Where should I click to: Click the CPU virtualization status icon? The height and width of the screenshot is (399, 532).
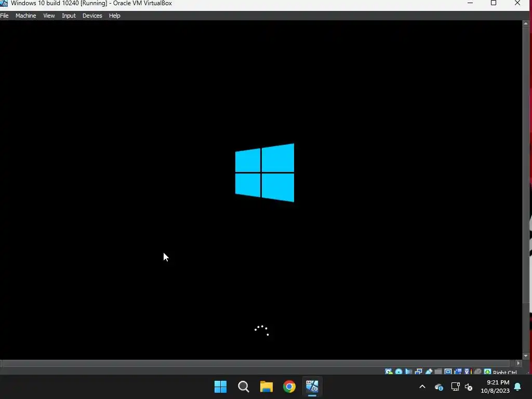(468, 372)
